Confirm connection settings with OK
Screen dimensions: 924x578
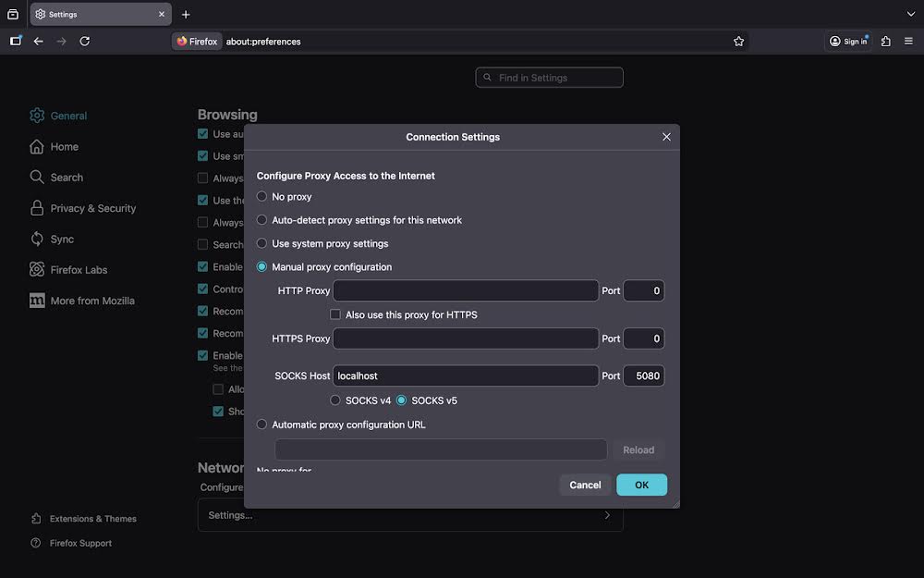(641, 485)
